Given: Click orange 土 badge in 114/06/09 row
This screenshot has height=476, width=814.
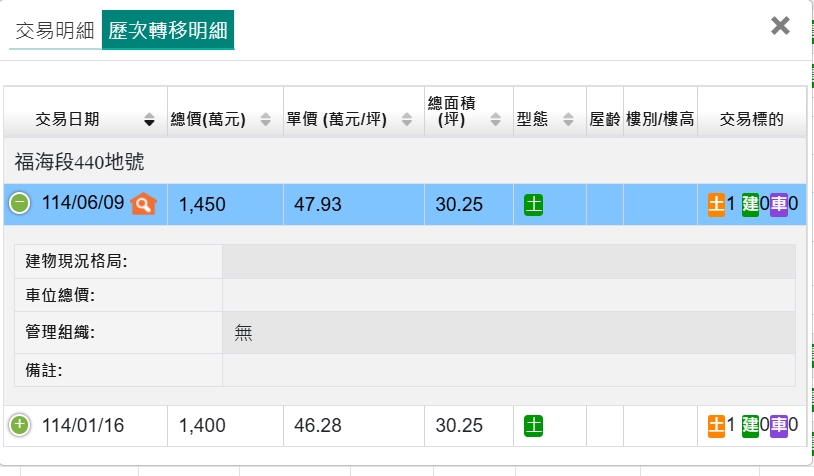Looking at the screenshot, I should tap(716, 205).
